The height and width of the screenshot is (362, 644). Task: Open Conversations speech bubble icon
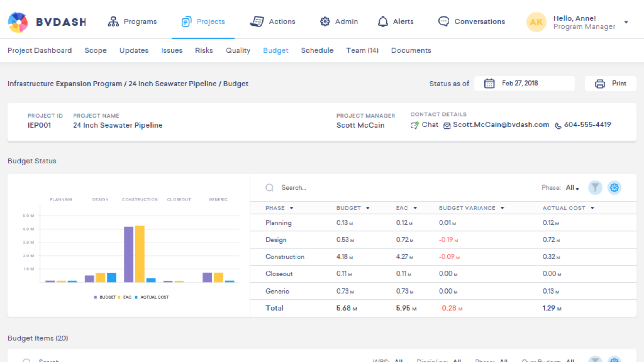click(443, 22)
